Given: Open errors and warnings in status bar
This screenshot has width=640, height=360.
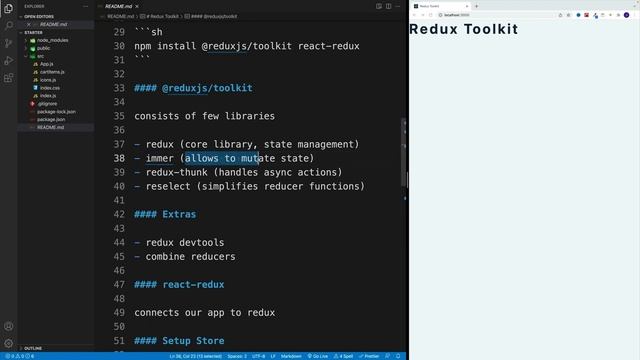Looking at the screenshot, I should tap(19, 356).
